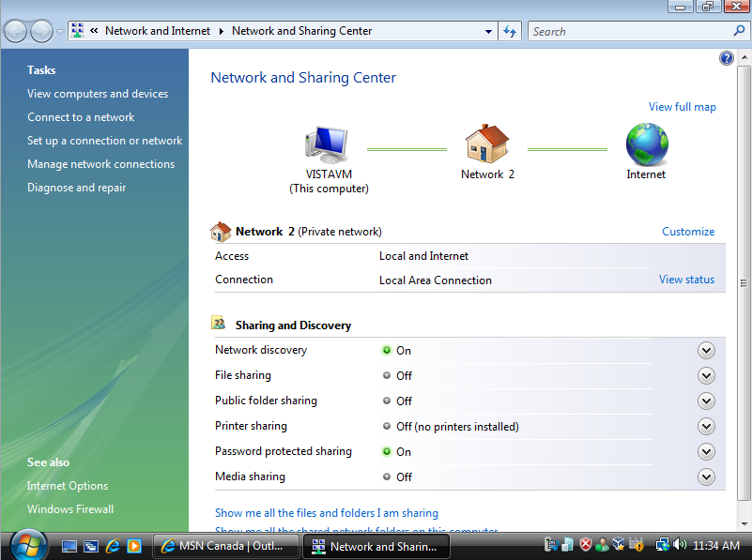The height and width of the screenshot is (560, 752).
Task: Click Customize link for Network 2
Action: (x=688, y=232)
